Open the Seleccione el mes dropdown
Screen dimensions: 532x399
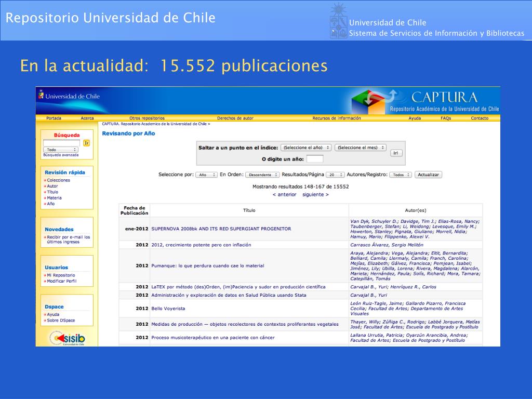361,148
